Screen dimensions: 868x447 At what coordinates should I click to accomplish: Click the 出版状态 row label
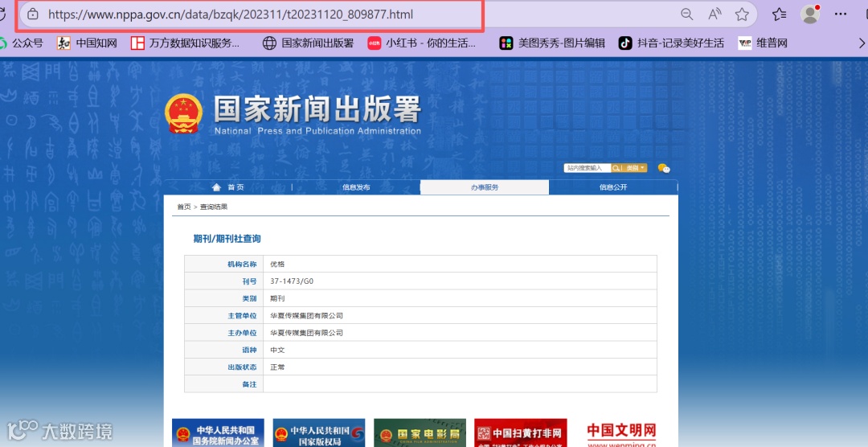tap(242, 367)
